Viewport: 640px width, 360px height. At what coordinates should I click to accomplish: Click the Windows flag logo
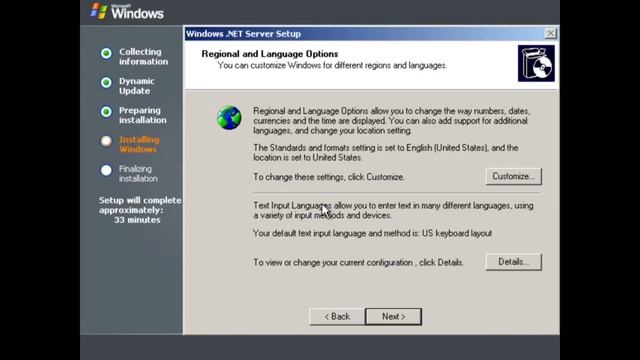pyautogui.click(x=99, y=11)
